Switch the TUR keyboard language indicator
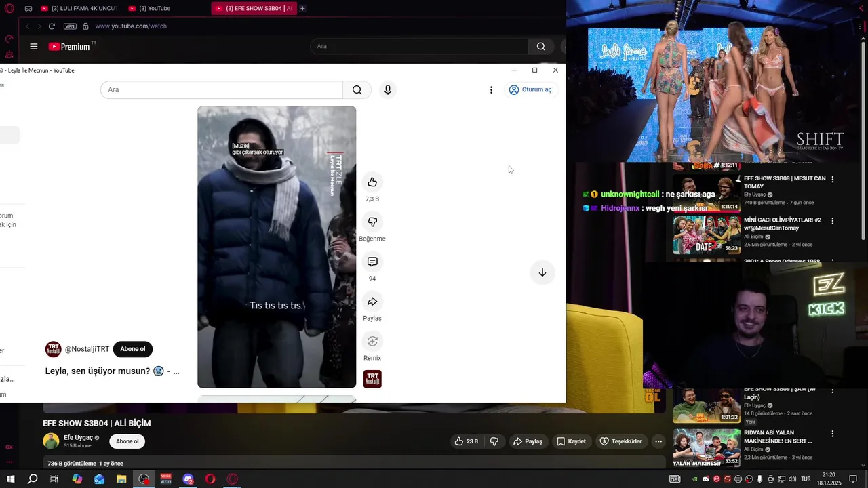This screenshot has height=488, width=868. pyautogui.click(x=806, y=479)
